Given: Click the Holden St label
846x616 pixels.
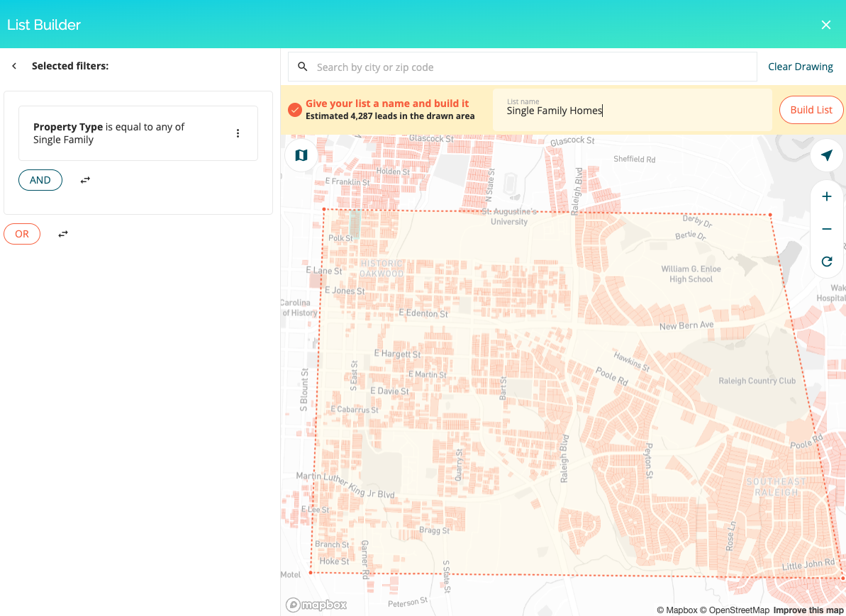Looking at the screenshot, I should point(393,172).
